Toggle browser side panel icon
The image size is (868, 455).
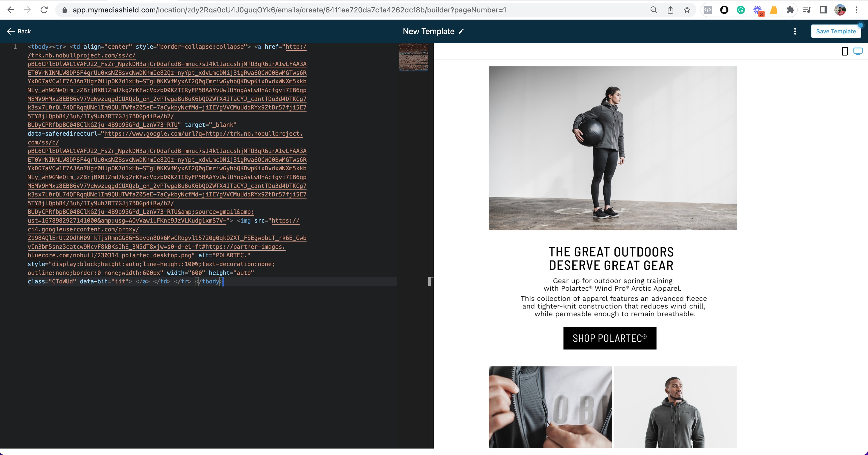(823, 10)
